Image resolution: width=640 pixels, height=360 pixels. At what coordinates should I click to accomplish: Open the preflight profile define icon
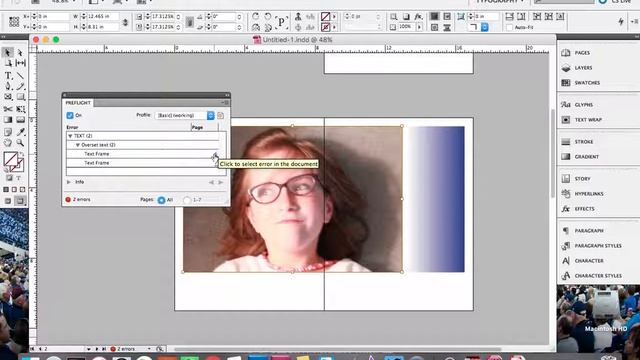tap(220, 116)
